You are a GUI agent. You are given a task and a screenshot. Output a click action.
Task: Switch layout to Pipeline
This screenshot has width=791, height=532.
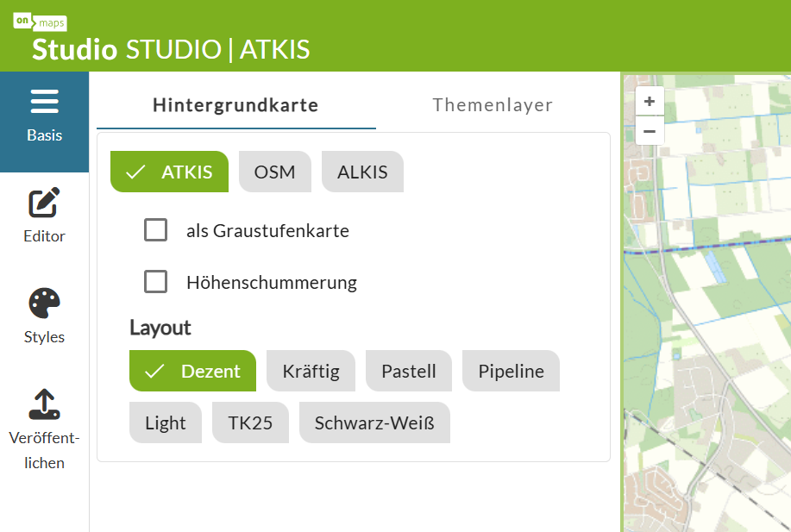(511, 372)
